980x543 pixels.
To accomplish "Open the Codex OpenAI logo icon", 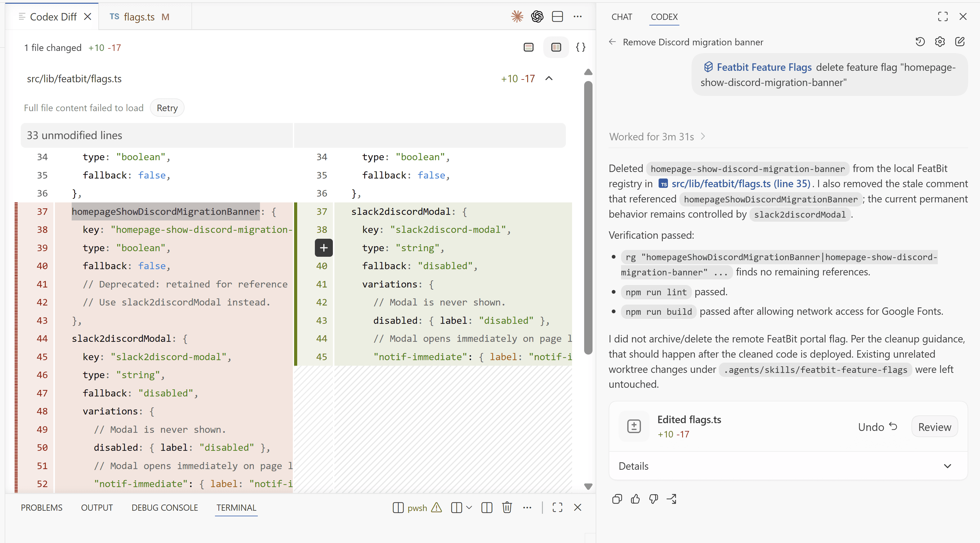I will click(x=537, y=16).
